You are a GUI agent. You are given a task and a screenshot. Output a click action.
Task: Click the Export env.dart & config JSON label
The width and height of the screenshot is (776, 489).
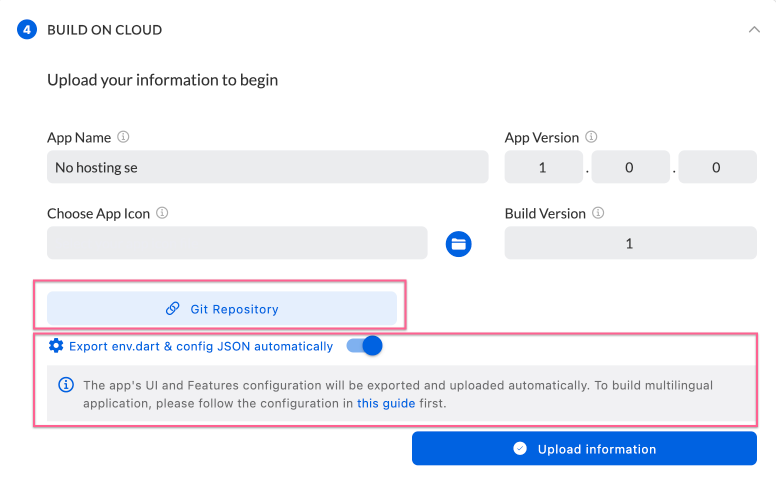coord(201,346)
